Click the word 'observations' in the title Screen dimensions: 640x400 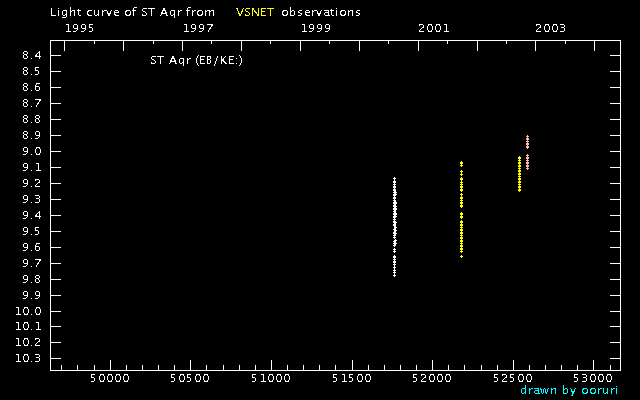click(321, 12)
